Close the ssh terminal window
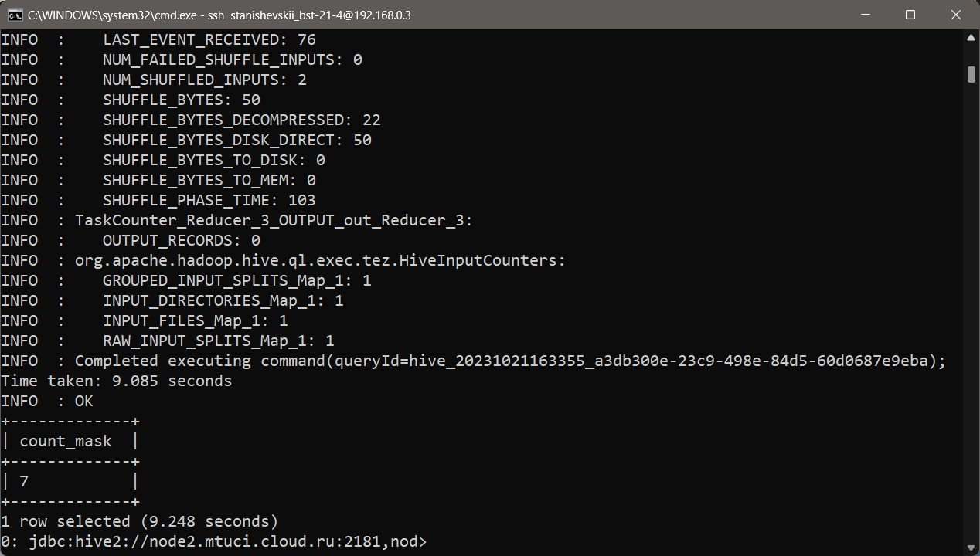The image size is (980, 556). pos(956,15)
